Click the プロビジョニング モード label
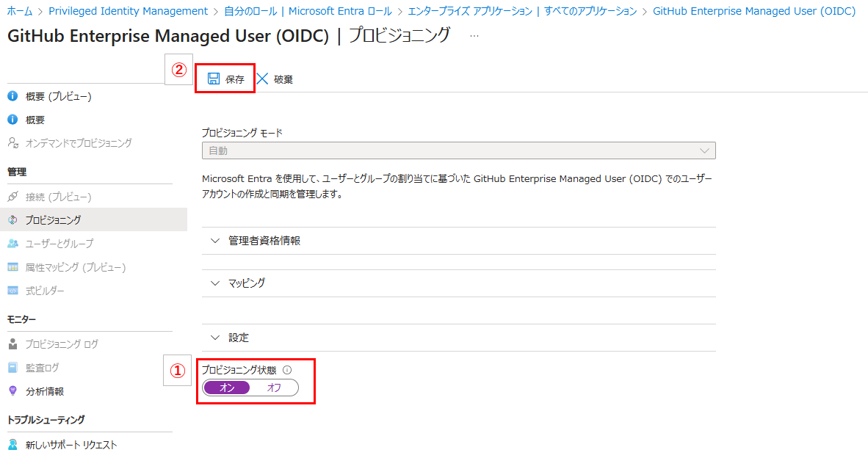This screenshot has height=458, width=868. pos(242,133)
